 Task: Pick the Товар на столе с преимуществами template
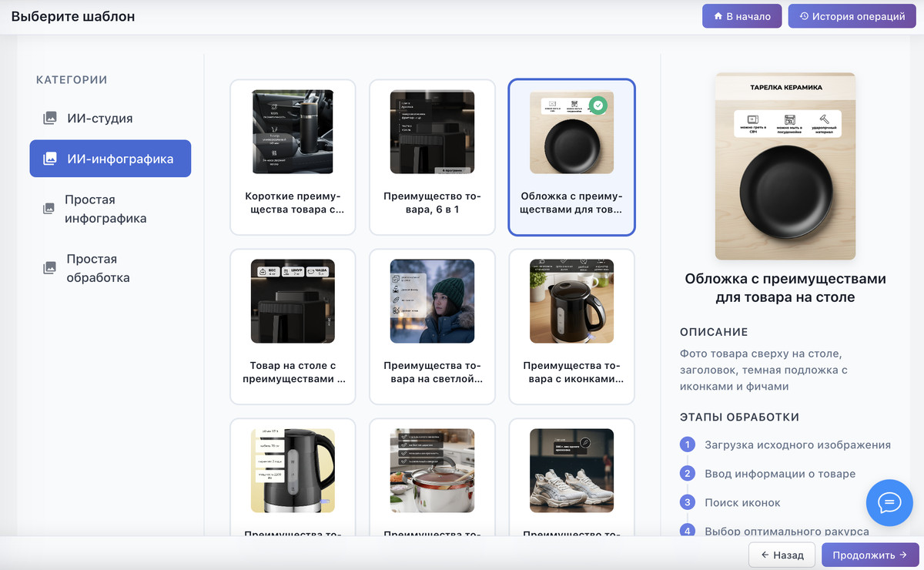(293, 327)
